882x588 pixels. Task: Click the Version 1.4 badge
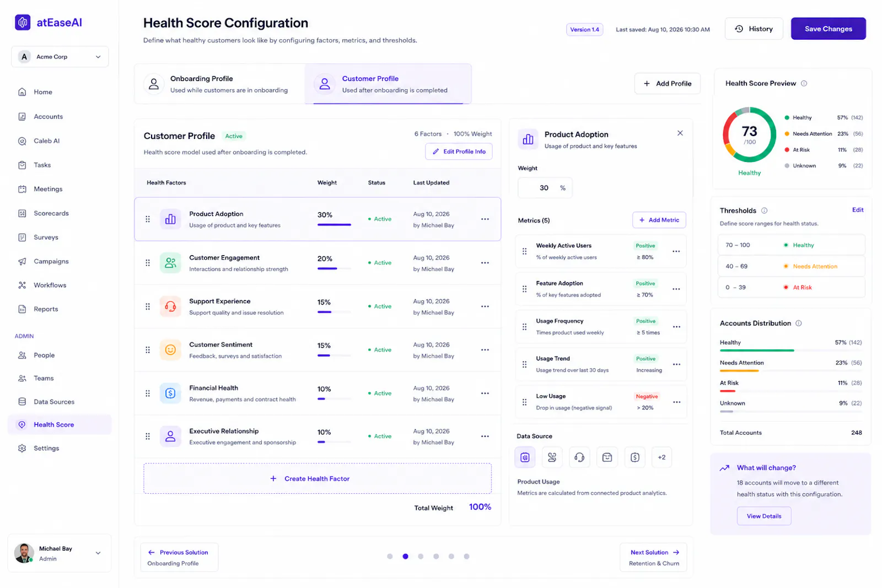point(584,30)
